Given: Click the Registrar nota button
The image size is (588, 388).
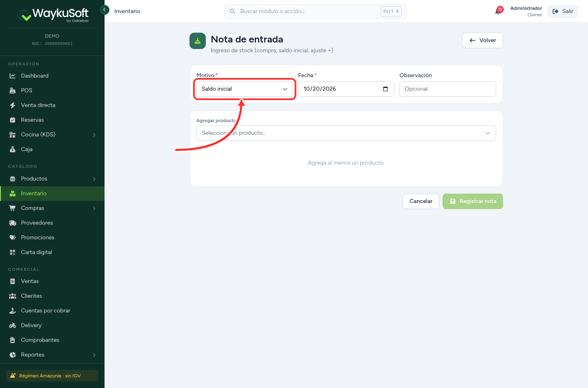Looking at the screenshot, I should [473, 201].
